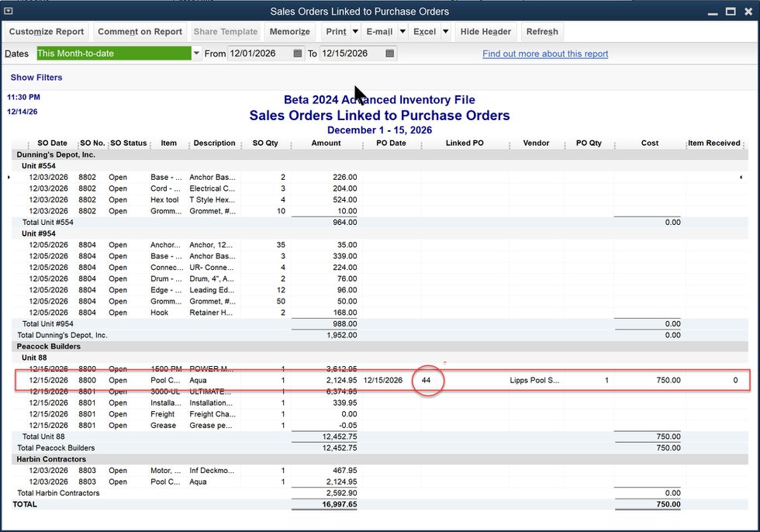The image size is (760, 532).
Task: Open the From date calendar picker
Action: (x=298, y=54)
